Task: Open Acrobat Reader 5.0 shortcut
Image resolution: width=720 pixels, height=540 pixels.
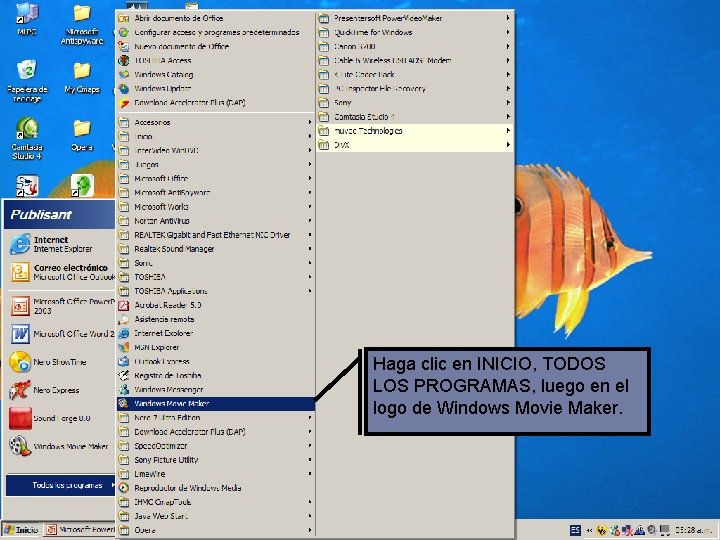Action: click(x=216, y=305)
